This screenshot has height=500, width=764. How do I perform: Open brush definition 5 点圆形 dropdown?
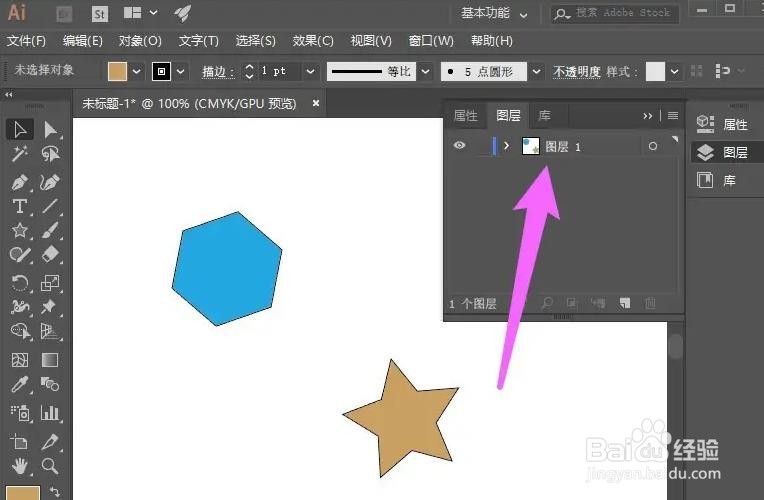[x=536, y=72]
